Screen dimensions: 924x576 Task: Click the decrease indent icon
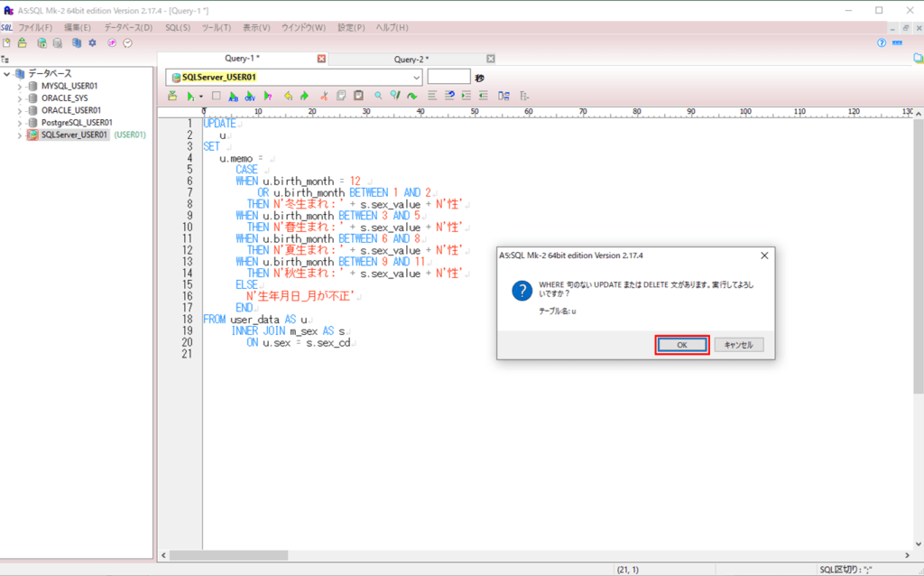click(484, 96)
